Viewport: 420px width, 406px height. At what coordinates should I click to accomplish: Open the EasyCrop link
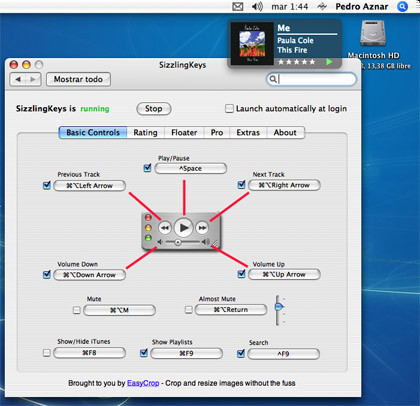143,383
